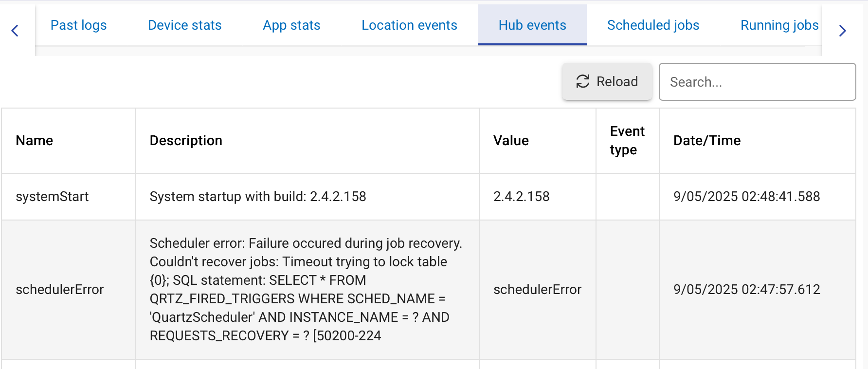The width and height of the screenshot is (868, 369).
Task: Select the Location events tab
Action: tap(409, 25)
